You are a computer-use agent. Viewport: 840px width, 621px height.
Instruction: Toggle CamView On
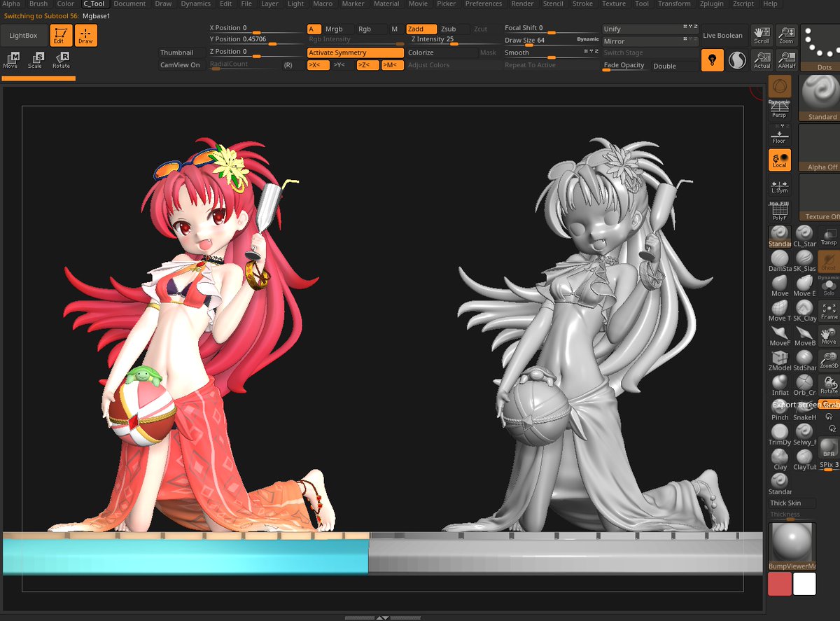tap(181, 65)
